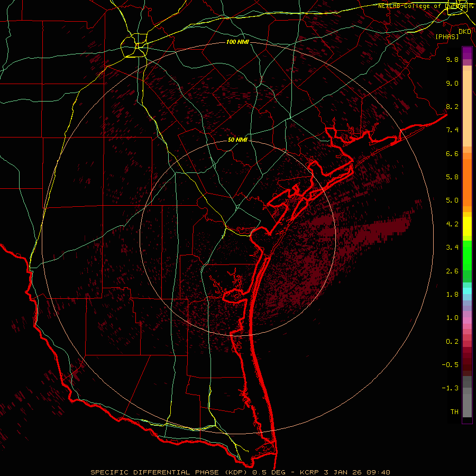Select the 5.8 scale value

[452, 177]
